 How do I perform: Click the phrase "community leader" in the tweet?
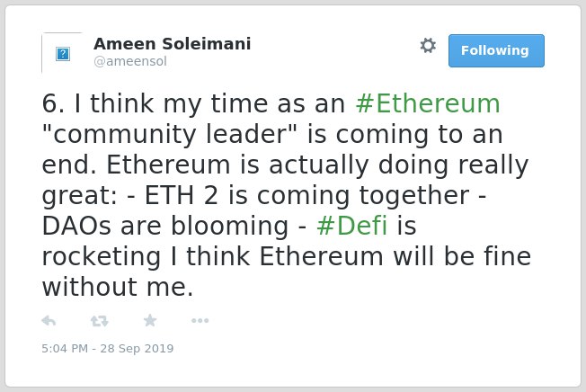click(169, 134)
